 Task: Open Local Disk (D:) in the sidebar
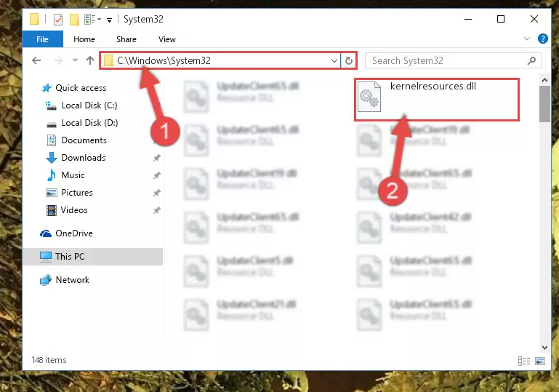89,123
